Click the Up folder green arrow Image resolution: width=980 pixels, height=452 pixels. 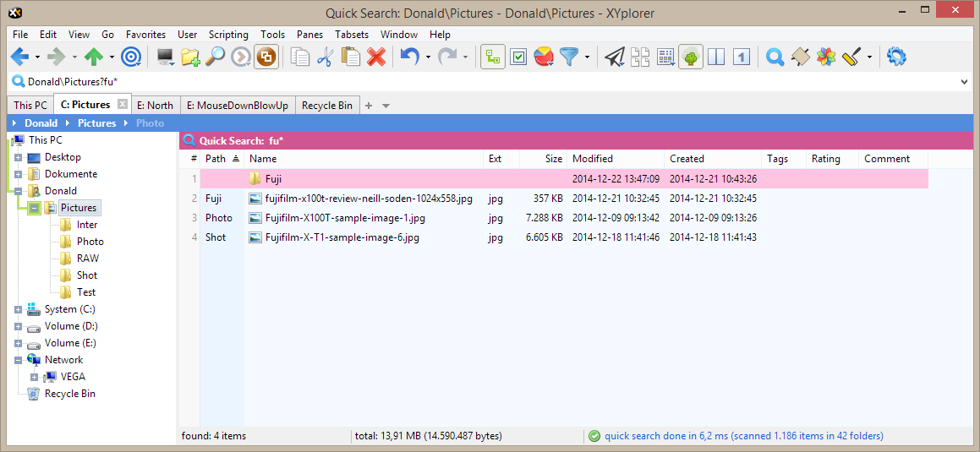(x=93, y=57)
